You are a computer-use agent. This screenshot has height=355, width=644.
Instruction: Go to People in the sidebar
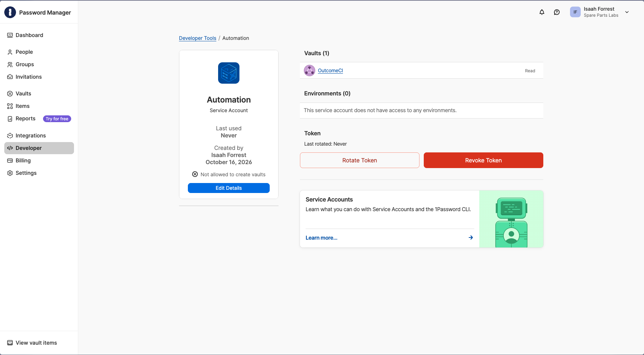click(39, 52)
